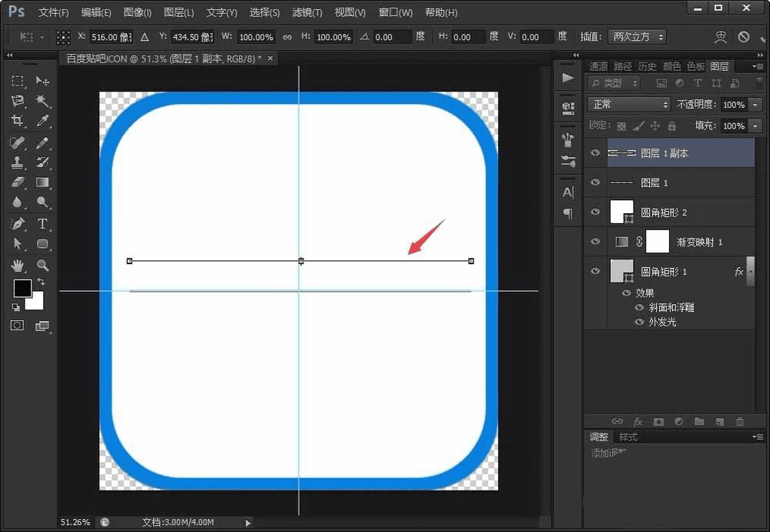Screen dimensions: 770x532
Task: Cancel transform with the cancel icon
Action: [744, 37]
